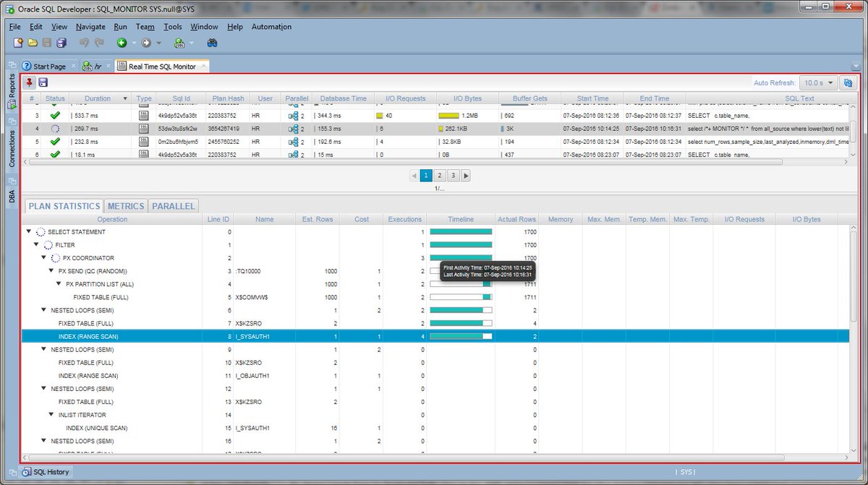
Task: Collapse the INLIST ITERATOR tree node
Action: tap(51, 415)
